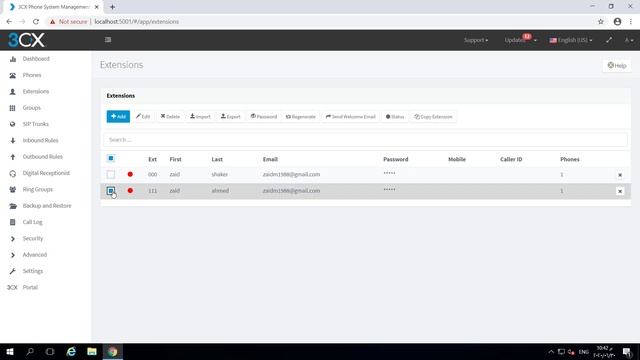Screen dimensions: 640x360
Task: Click the Caller ID column header
Action: (x=511, y=159)
